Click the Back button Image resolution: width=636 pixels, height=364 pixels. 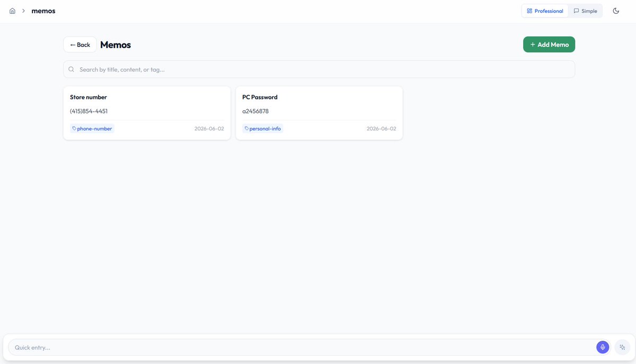tap(80, 45)
